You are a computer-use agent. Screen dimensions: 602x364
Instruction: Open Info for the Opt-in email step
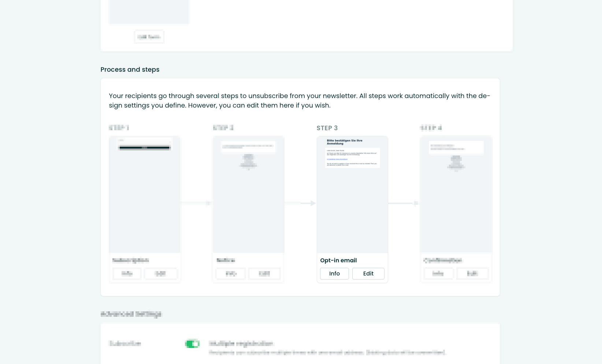[334, 274]
